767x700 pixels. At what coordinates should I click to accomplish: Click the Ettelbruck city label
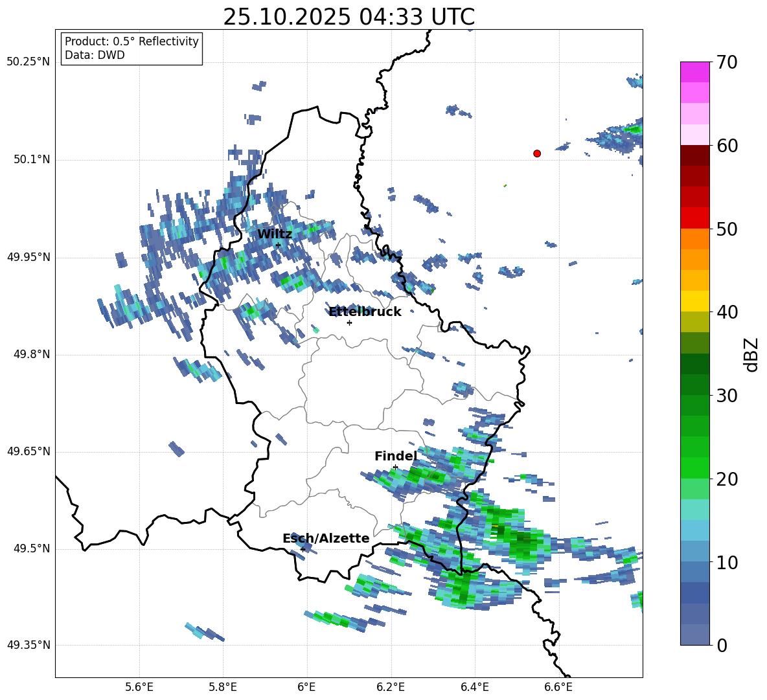click(x=365, y=312)
